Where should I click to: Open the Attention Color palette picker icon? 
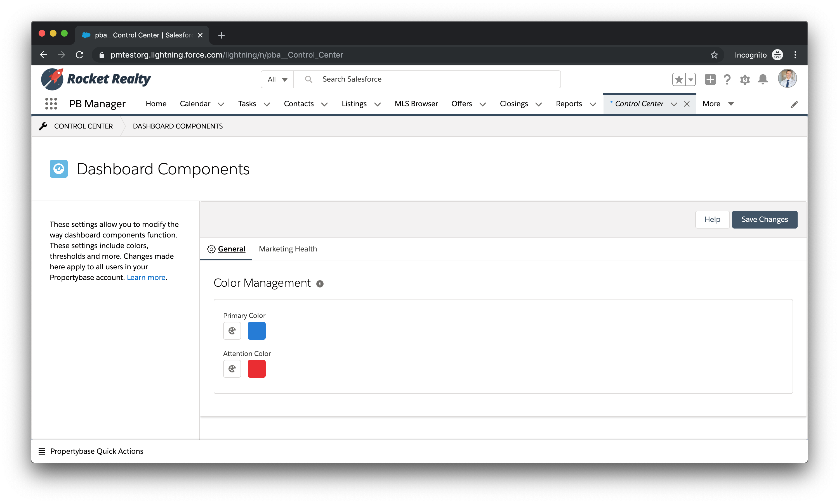point(232,369)
